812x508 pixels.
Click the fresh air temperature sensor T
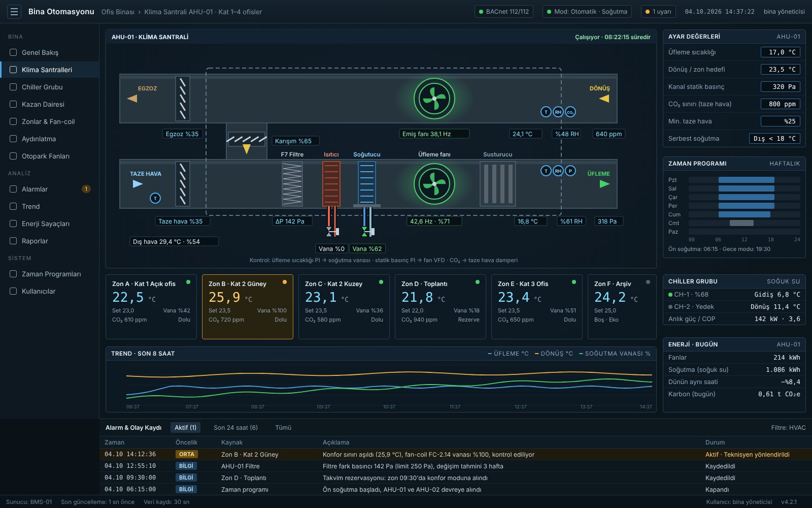coord(155,198)
